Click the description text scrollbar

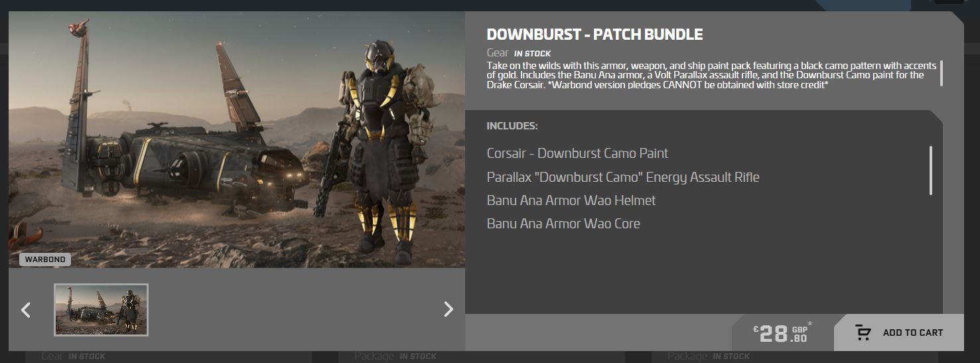[x=941, y=73]
